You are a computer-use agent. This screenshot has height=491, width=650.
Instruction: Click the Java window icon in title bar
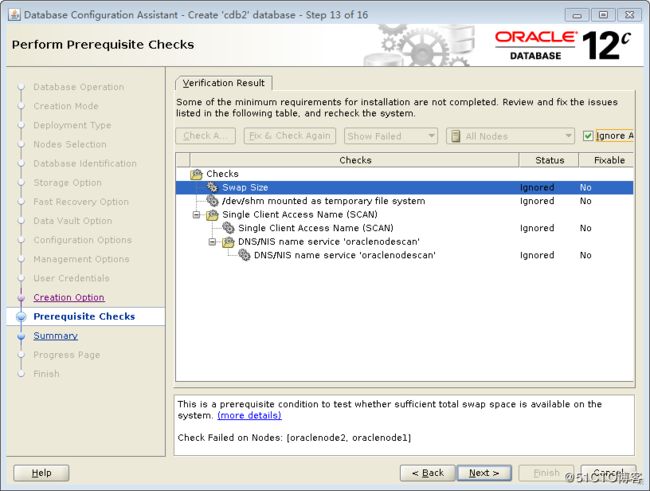pos(14,15)
